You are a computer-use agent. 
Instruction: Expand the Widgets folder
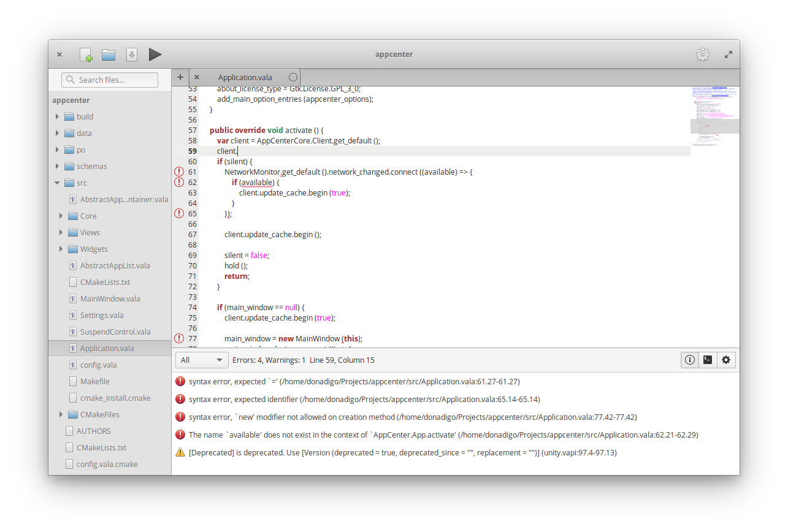61,249
